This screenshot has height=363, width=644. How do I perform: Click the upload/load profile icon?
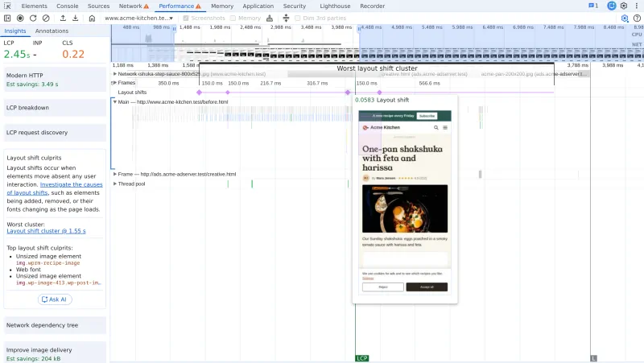click(63, 18)
